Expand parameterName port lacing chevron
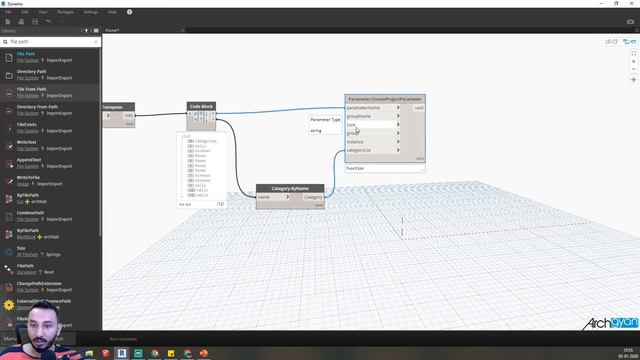 pos(398,108)
